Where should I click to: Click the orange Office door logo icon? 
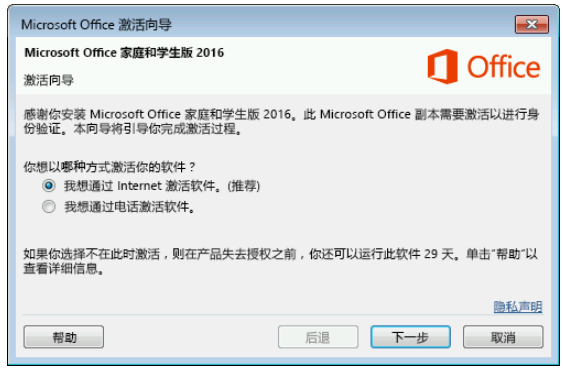point(442,67)
